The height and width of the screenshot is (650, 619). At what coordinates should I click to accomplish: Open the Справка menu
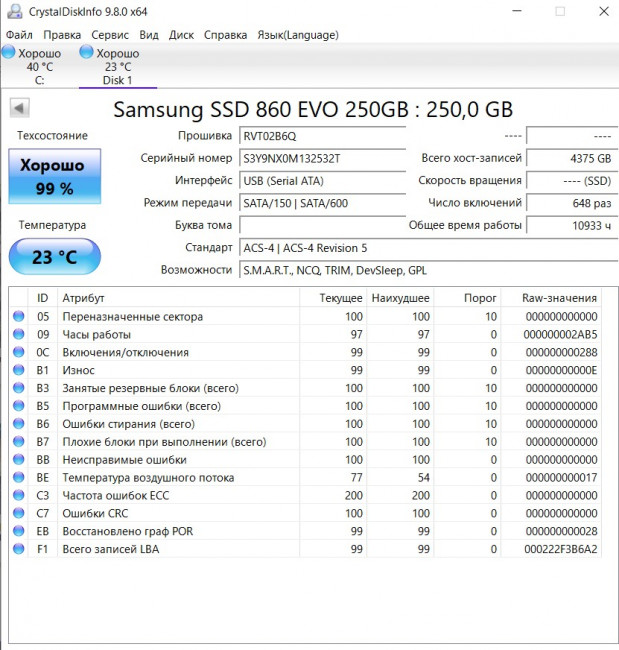pyautogui.click(x=225, y=35)
